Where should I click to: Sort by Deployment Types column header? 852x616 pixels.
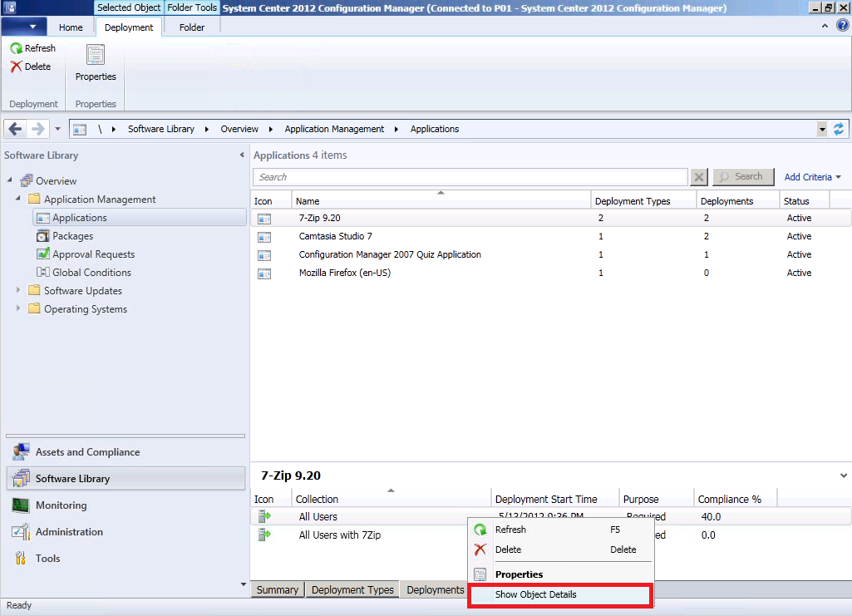643,201
